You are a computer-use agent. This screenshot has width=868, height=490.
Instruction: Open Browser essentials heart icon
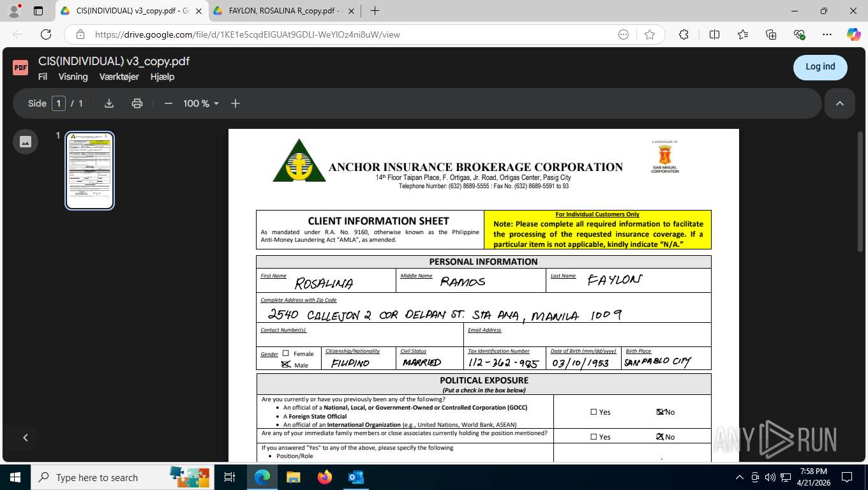coord(799,34)
